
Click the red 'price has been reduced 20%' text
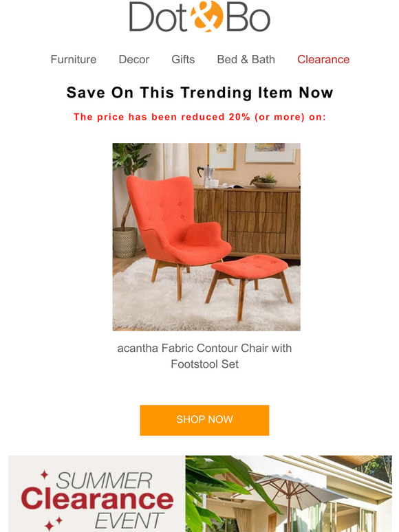click(199, 117)
